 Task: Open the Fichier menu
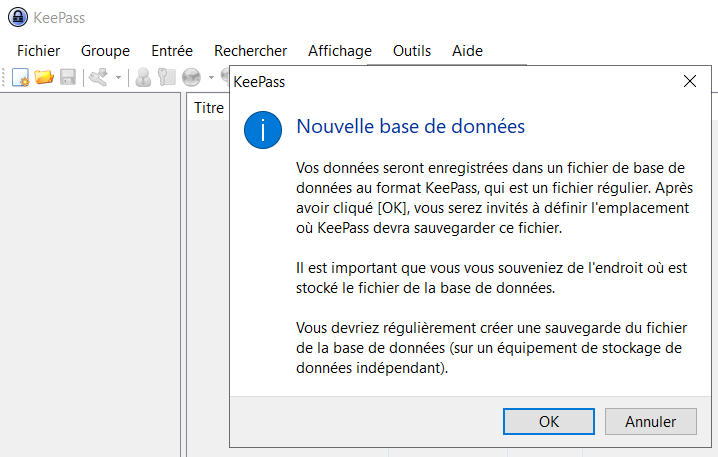(38, 51)
